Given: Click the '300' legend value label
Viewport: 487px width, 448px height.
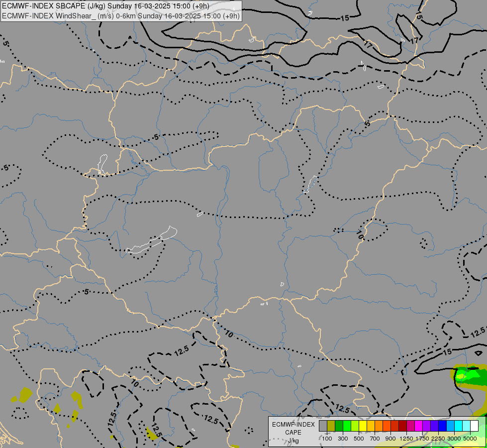Looking at the screenshot, I should 343,439.
